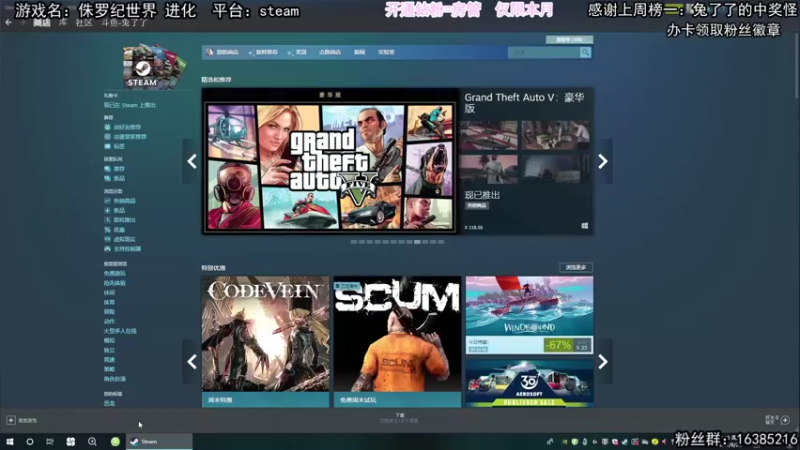Image resolution: width=800 pixels, height=450 pixels.
Task: Open the Windows Start menu
Action: [x=10, y=442]
